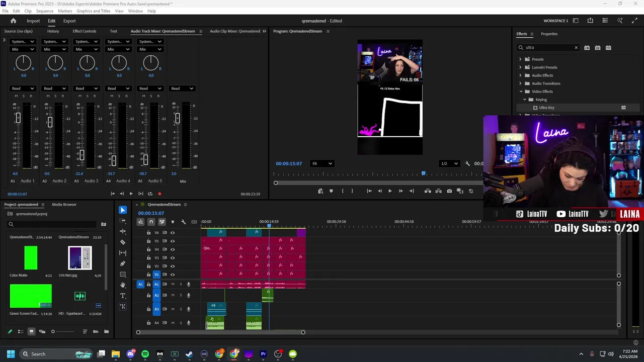Collapse Keying folder in Effects

coord(525,100)
